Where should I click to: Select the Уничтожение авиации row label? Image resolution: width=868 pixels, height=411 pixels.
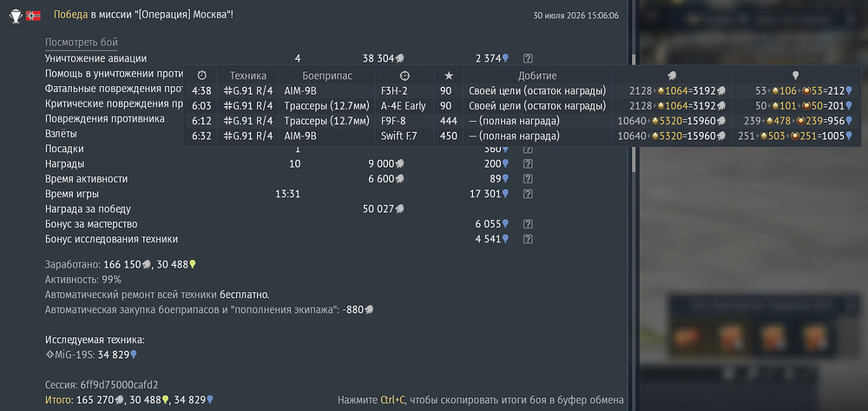click(x=95, y=58)
